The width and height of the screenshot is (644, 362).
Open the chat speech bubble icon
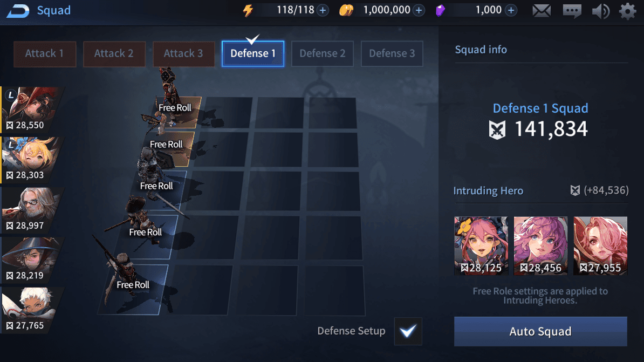click(572, 11)
